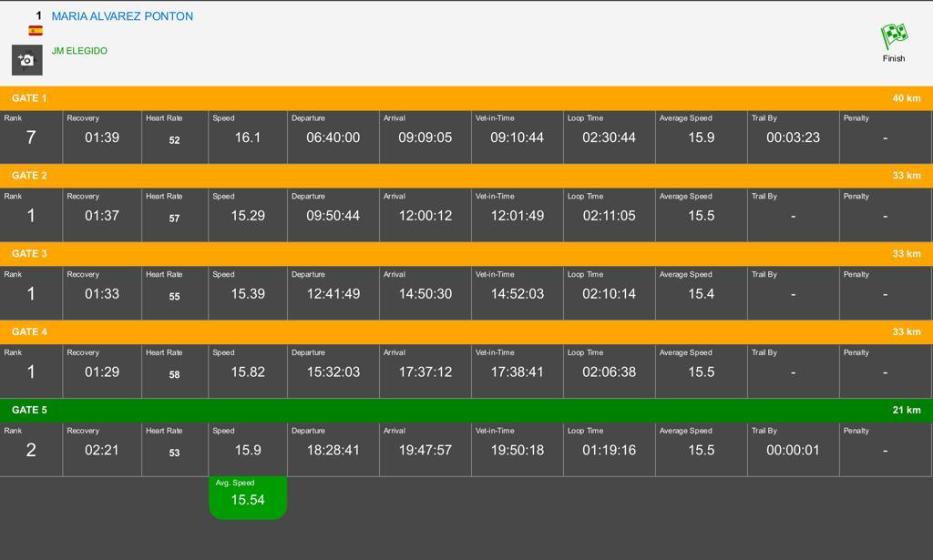Viewport: 933px width, 560px height.
Task: Click Gate 2 departure time 09:50:44
Action: [333, 216]
